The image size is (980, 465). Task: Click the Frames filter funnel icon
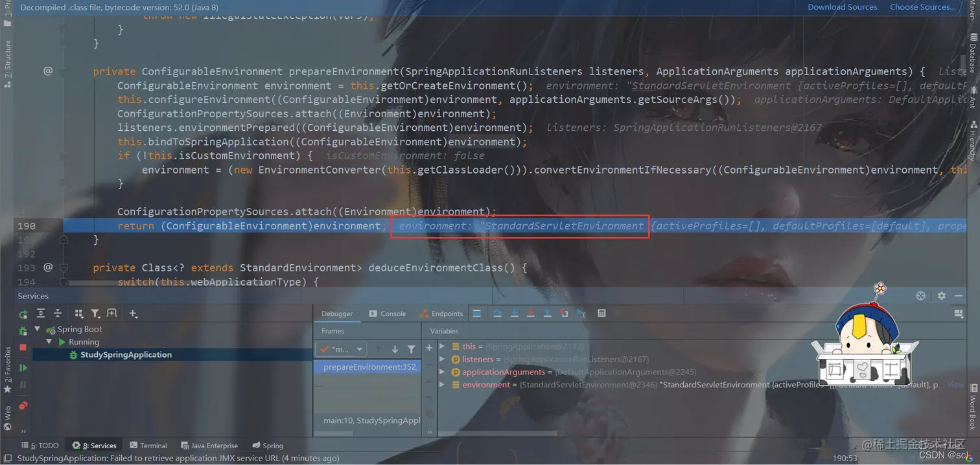coord(411,349)
